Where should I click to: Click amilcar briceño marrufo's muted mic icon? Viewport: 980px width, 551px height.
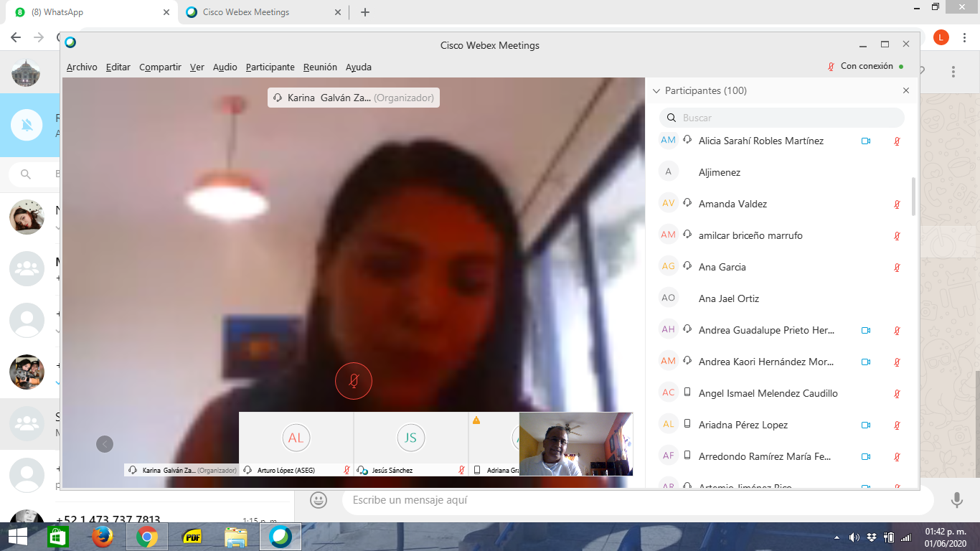(897, 236)
